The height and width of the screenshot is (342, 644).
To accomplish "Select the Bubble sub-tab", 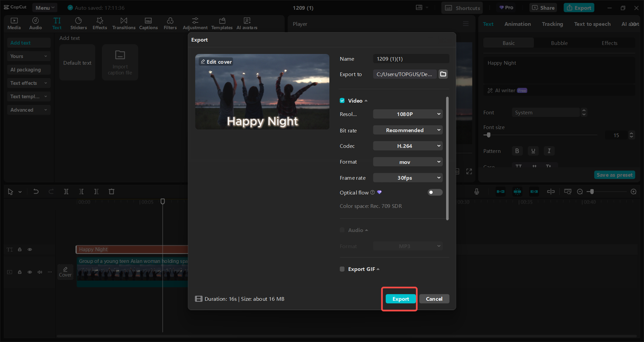I will [559, 43].
